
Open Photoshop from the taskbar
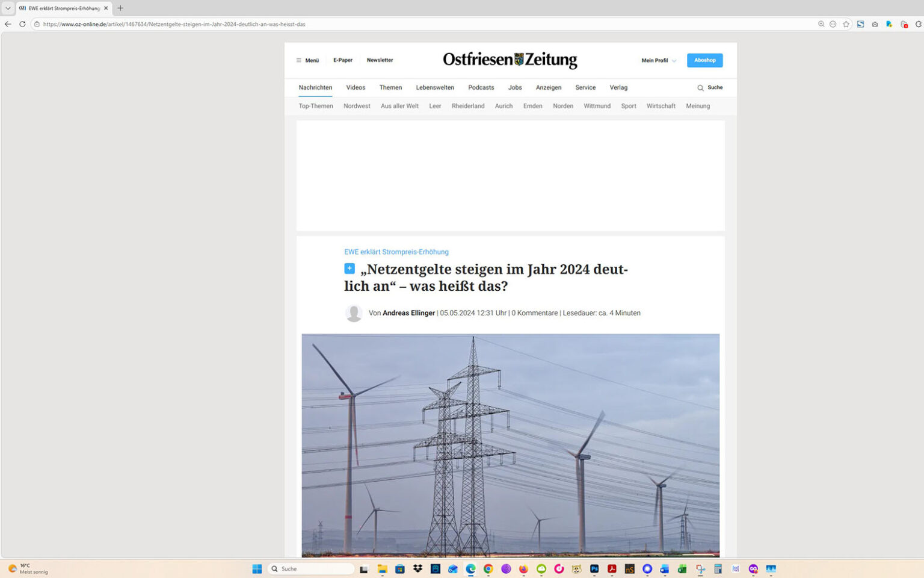(x=594, y=569)
